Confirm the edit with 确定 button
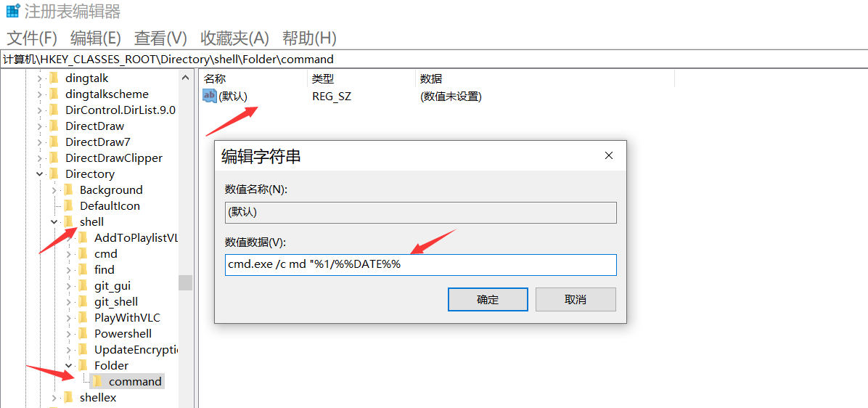The width and height of the screenshot is (868, 408). [x=488, y=300]
